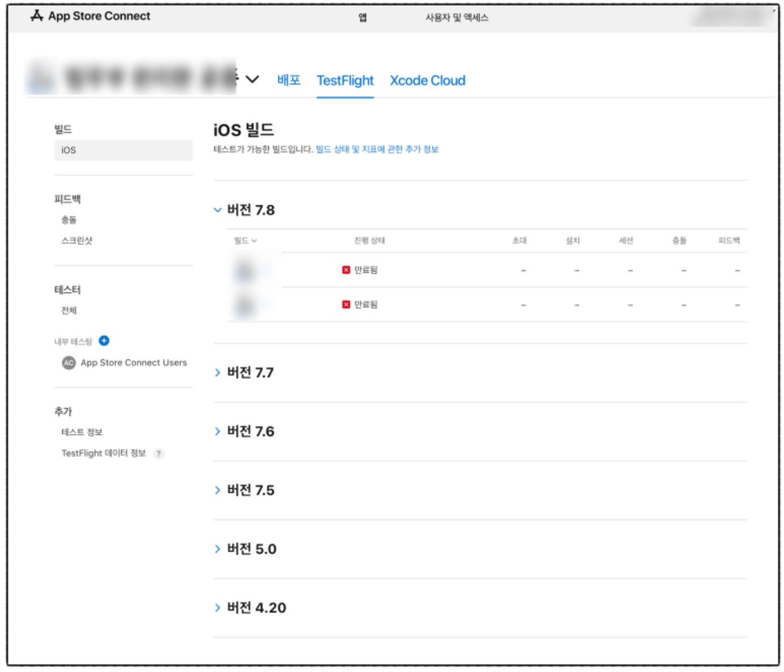Open 충돌 feedback in the sidebar

tap(69, 219)
